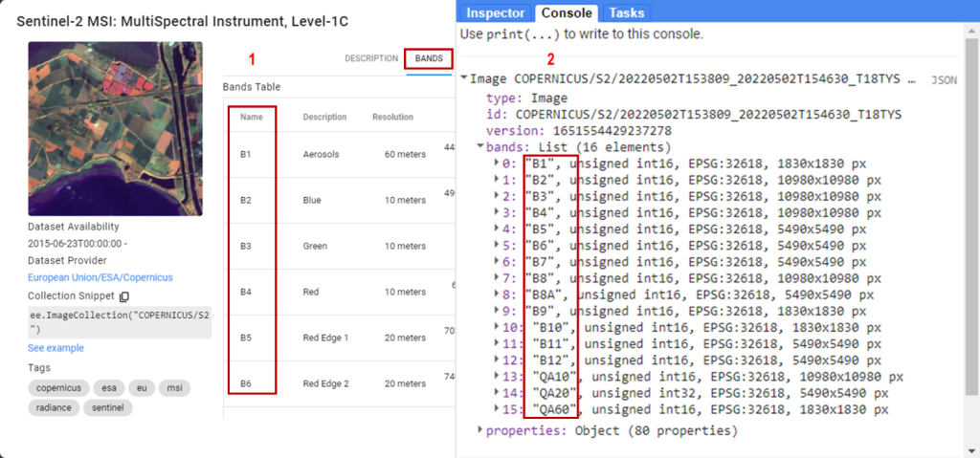Viewport: 980px width, 458px height.
Task: Open European Union/ESA/Copernicus provider link
Action: pyautogui.click(x=100, y=277)
